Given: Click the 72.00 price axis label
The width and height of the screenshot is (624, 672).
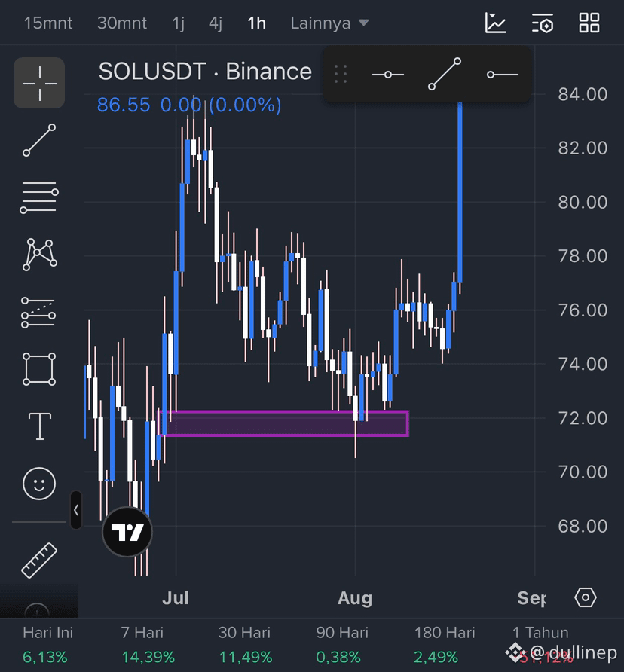Looking at the screenshot, I should tap(583, 418).
